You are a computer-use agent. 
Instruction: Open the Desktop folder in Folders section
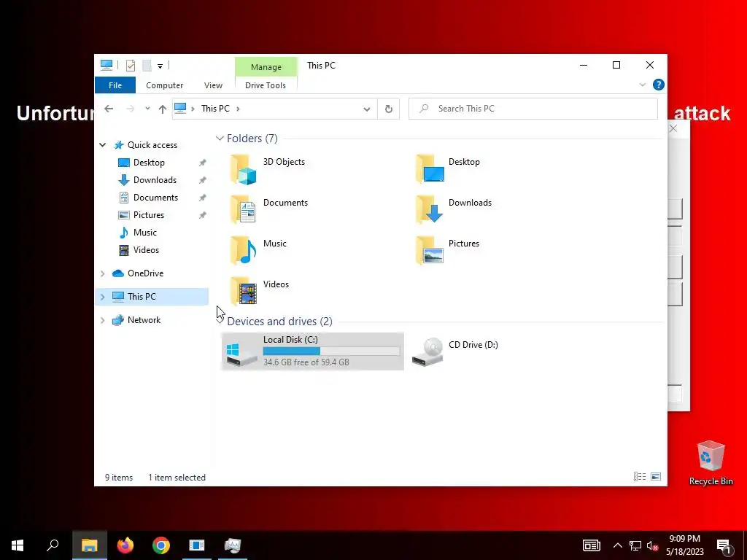[429, 169]
